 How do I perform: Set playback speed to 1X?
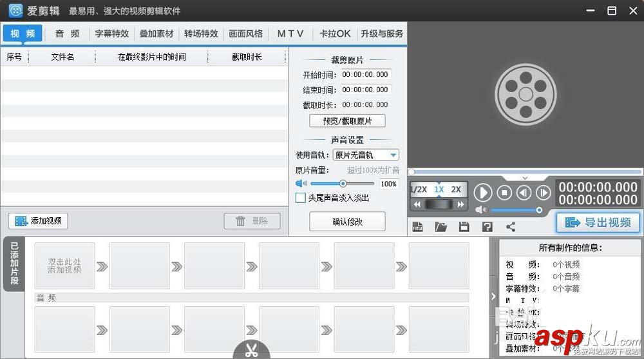(439, 189)
